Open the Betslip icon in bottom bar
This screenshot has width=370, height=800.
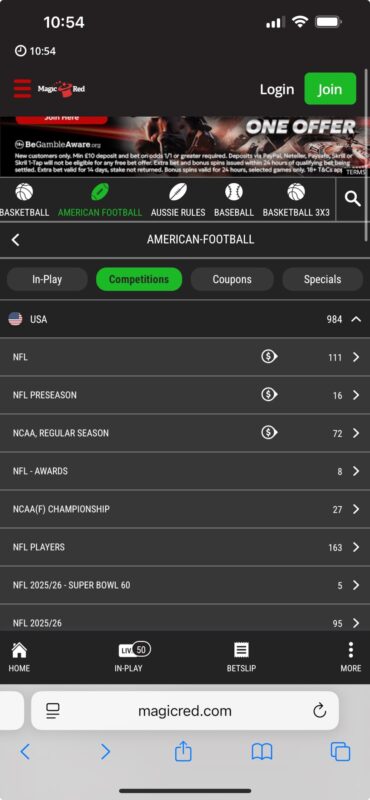coord(241,650)
